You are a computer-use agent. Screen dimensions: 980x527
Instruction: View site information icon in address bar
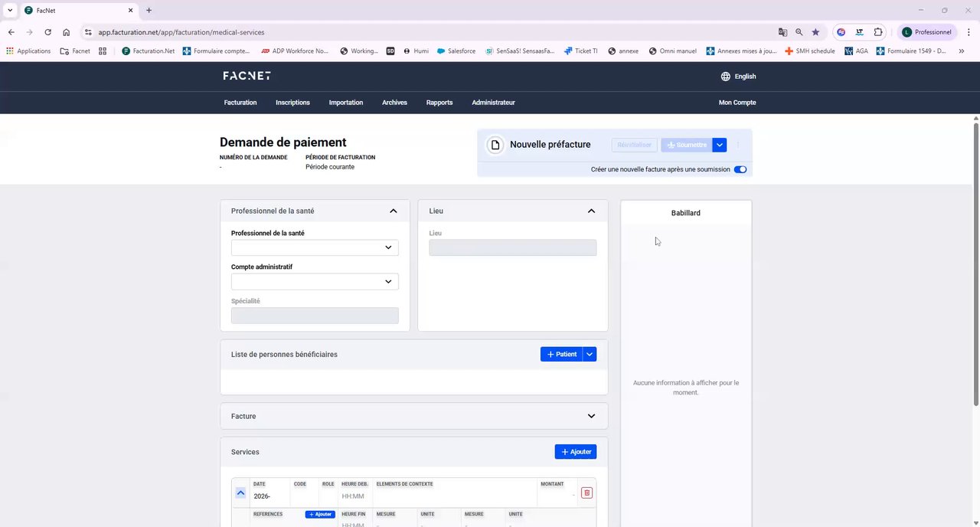click(x=88, y=32)
